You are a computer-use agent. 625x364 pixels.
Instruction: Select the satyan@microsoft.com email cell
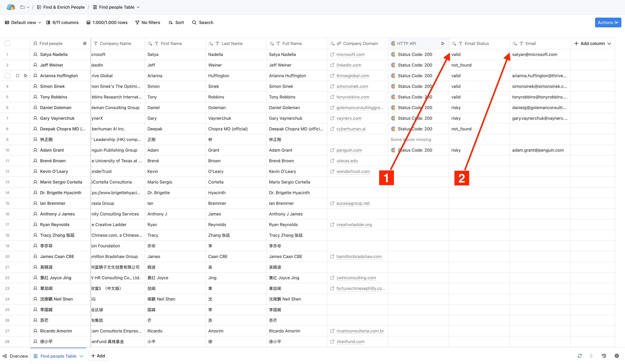click(540, 54)
